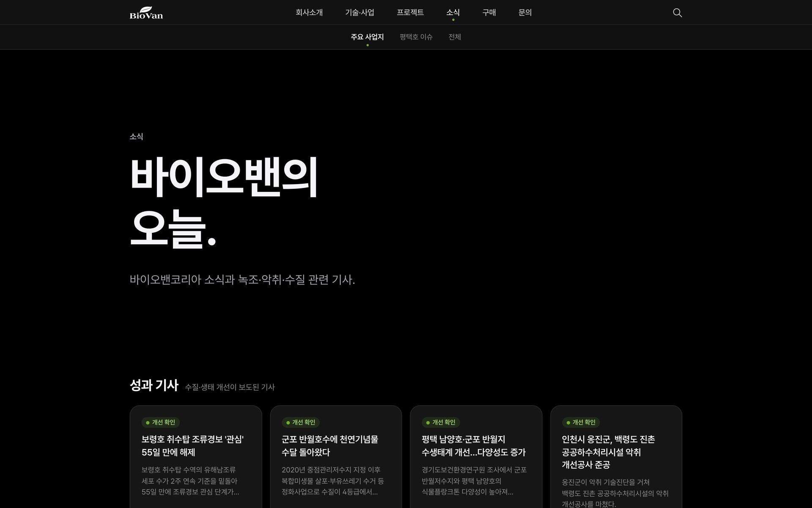812x508 pixels.
Task: Select the 소식 menu item
Action: (453, 13)
